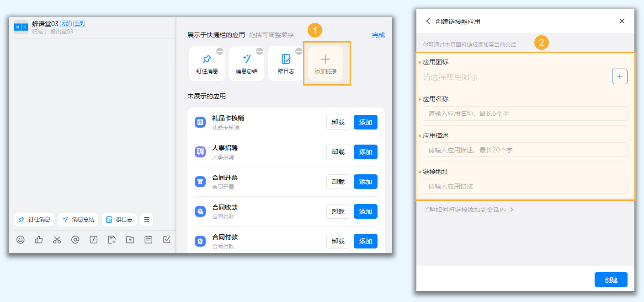Click the 创建 button to create the app

click(611, 280)
